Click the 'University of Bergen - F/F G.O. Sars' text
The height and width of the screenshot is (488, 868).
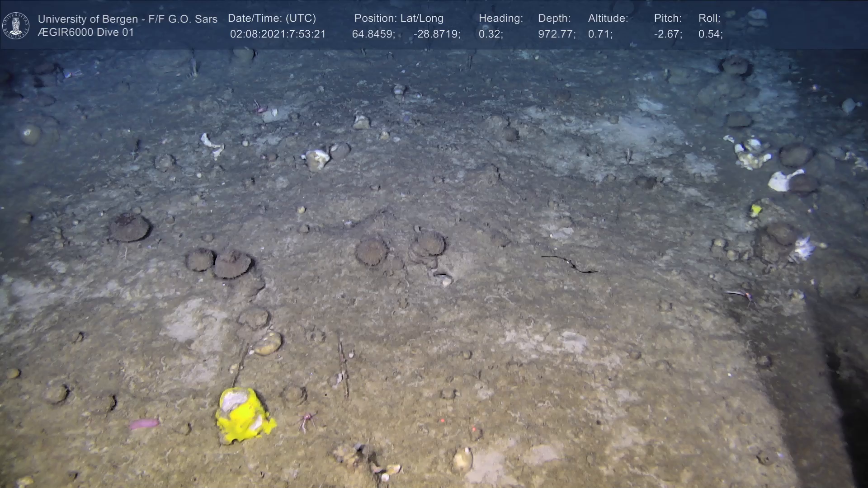pos(127,19)
